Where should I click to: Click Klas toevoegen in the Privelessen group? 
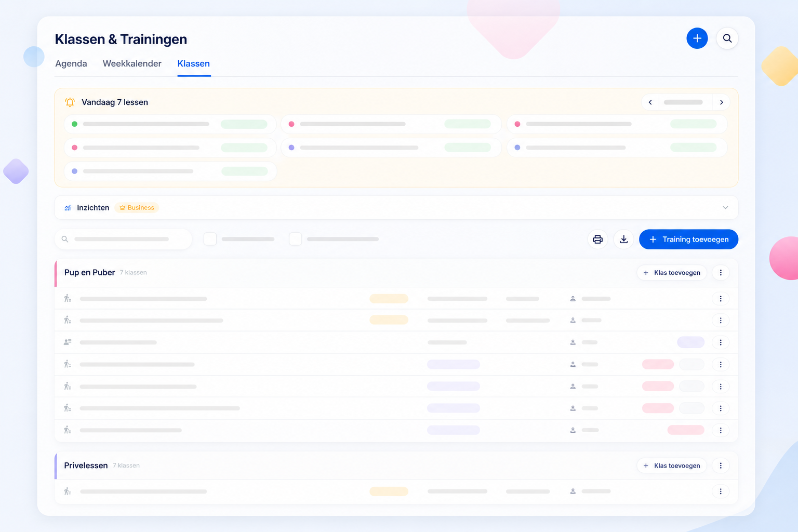[672, 466]
